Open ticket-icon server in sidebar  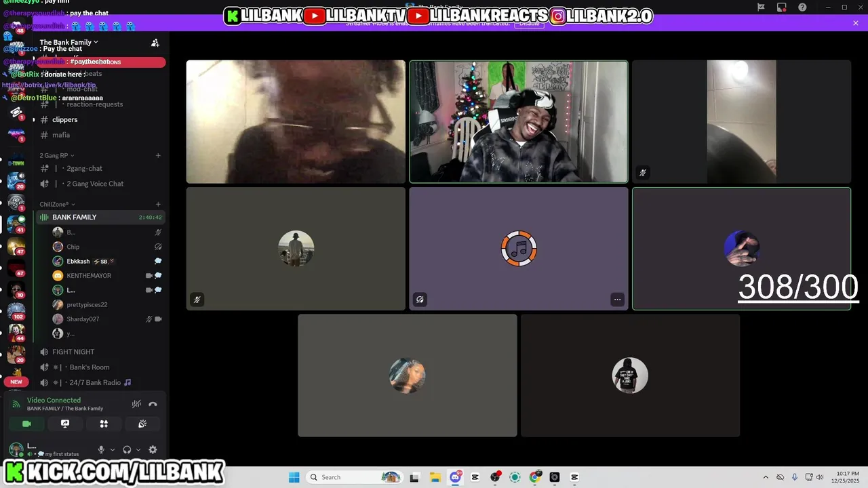[x=16, y=112]
